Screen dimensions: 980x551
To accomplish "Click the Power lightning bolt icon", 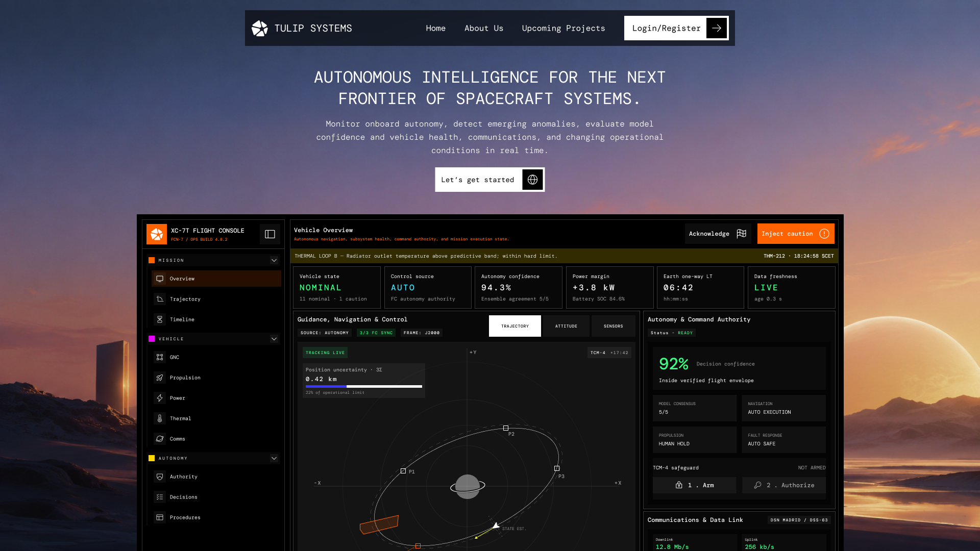I will pyautogui.click(x=160, y=398).
